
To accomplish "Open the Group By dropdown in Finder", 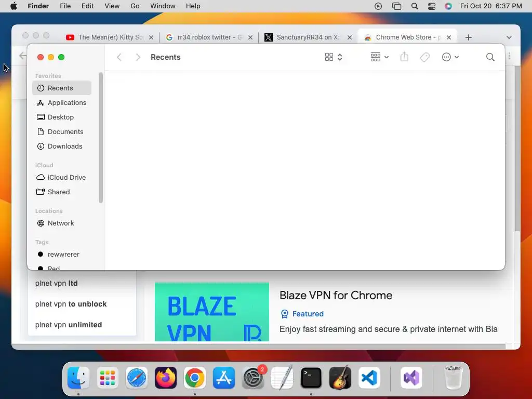I will 379,57.
